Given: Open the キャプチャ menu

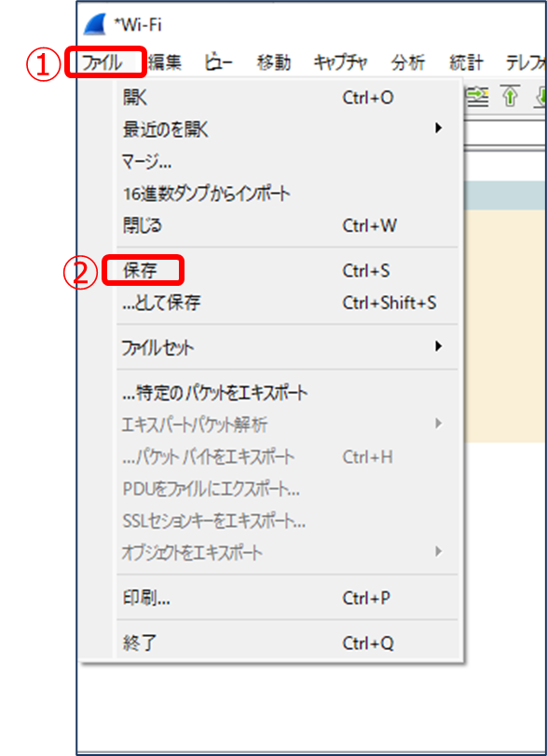Looking at the screenshot, I should pos(340,62).
